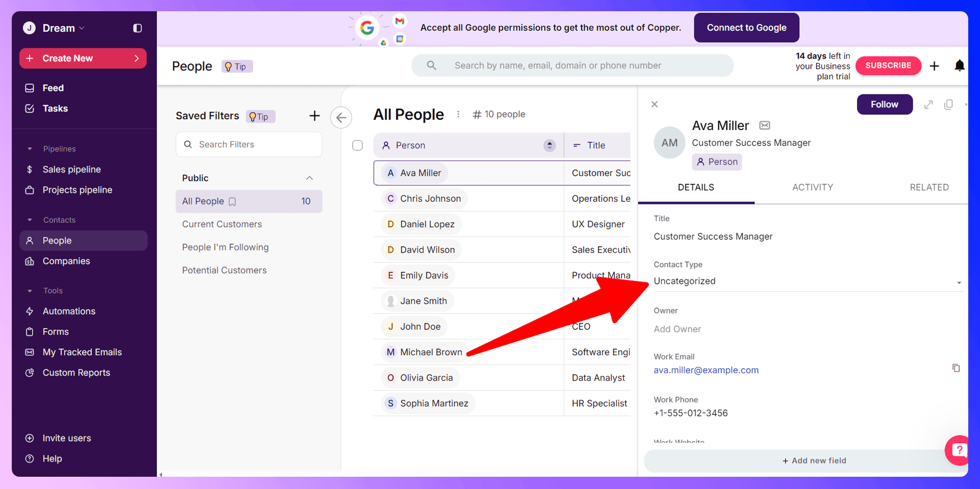Open Sophia Martinez's record
Image resolution: width=980 pixels, height=489 pixels.
pos(434,403)
